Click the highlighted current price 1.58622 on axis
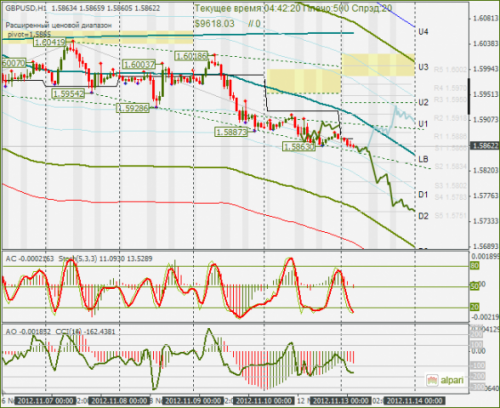Image resolution: width=500 pixels, height=408 pixels. tap(484, 146)
